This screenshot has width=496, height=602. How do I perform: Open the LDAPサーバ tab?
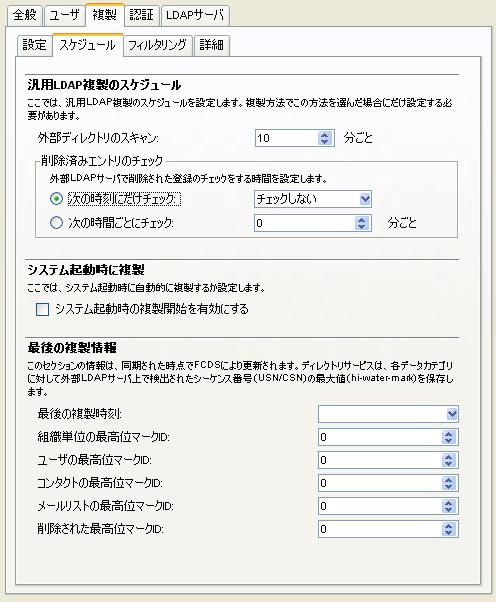coord(195,15)
